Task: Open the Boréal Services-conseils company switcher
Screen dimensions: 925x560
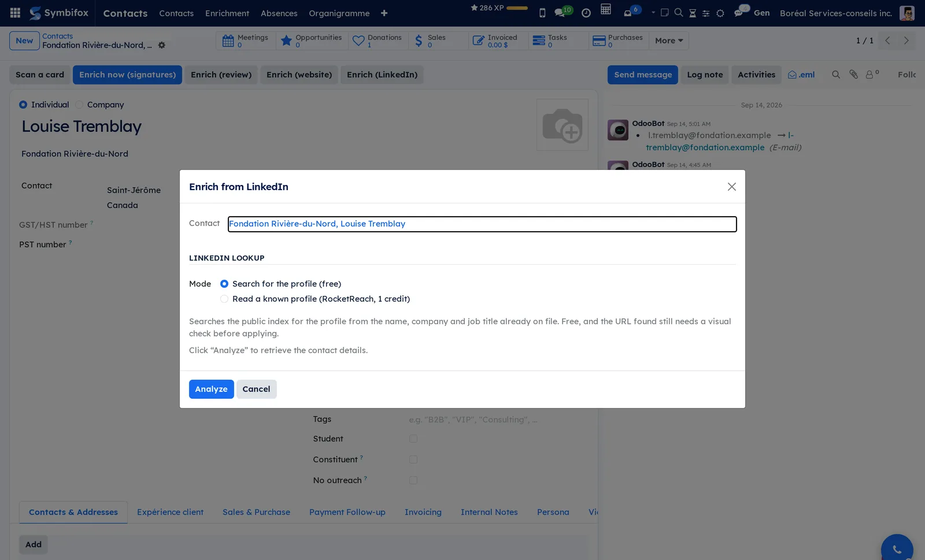Action: 835,13
